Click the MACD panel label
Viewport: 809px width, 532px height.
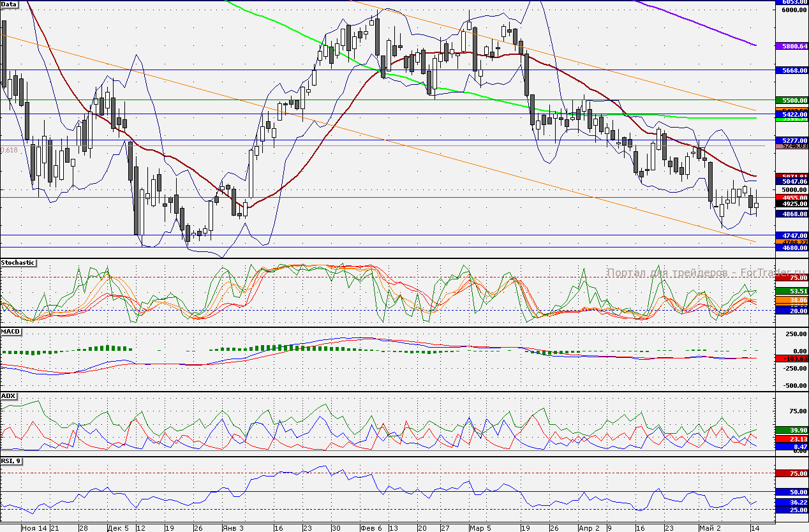(x=10, y=332)
